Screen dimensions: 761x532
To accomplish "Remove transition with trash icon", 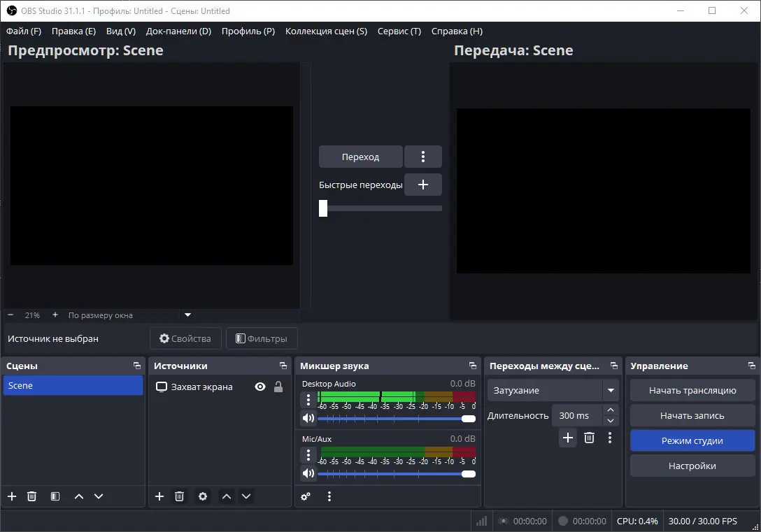I will (x=589, y=438).
